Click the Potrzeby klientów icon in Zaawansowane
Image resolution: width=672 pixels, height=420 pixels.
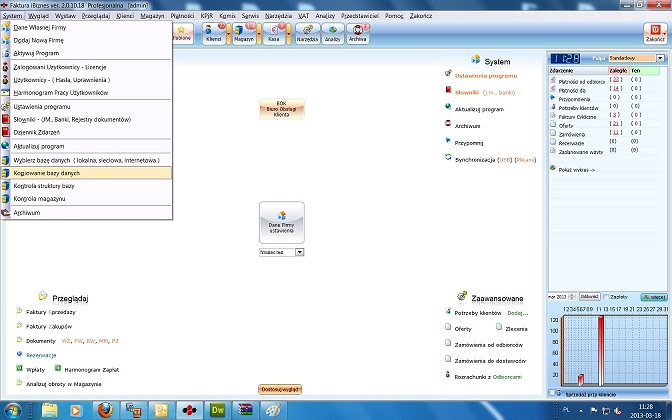[x=448, y=311]
